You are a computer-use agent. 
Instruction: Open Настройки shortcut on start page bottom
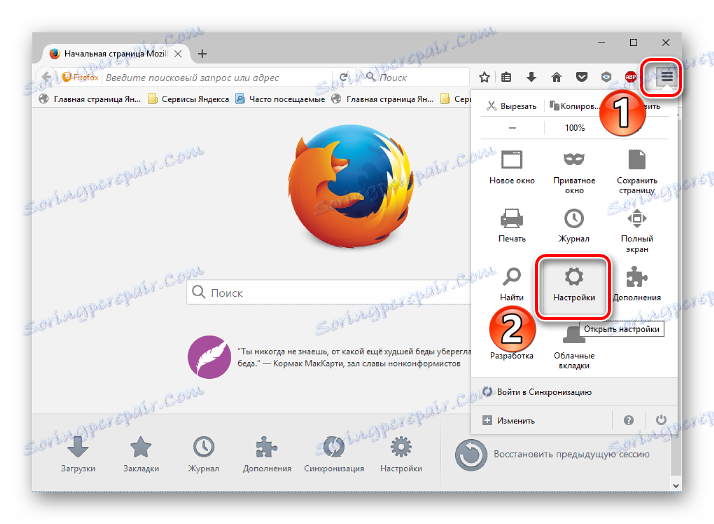(x=401, y=454)
